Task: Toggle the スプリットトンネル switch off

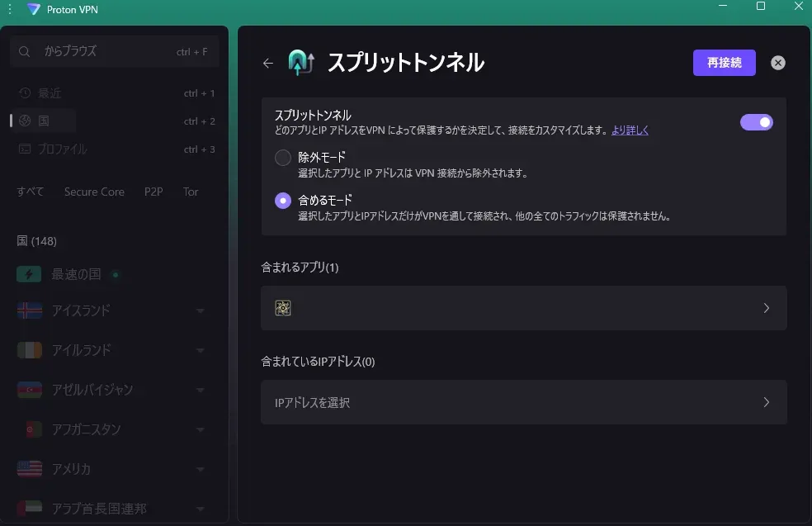Action: coord(756,122)
